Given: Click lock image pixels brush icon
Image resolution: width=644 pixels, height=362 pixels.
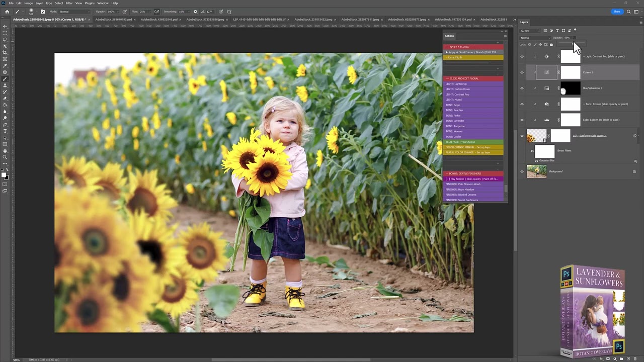Looking at the screenshot, I should click(535, 45).
